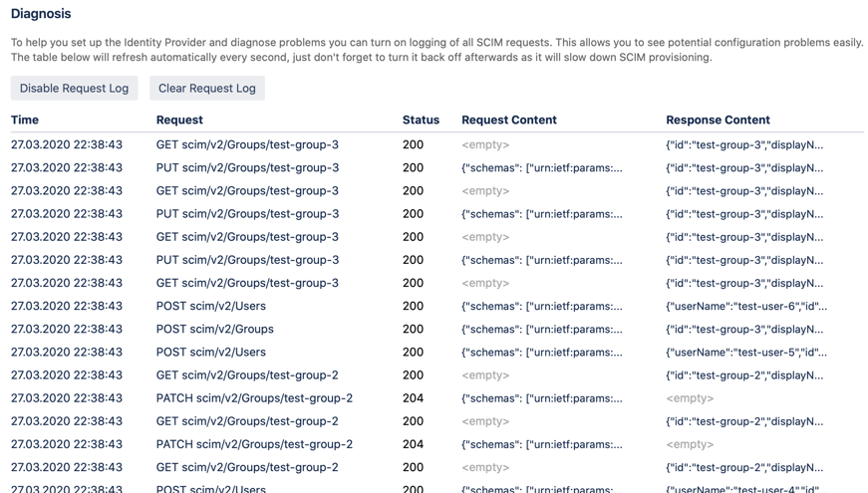Click the timestamp of the POST Groups row
The width and height of the screenshot is (868, 493).
click(x=67, y=329)
